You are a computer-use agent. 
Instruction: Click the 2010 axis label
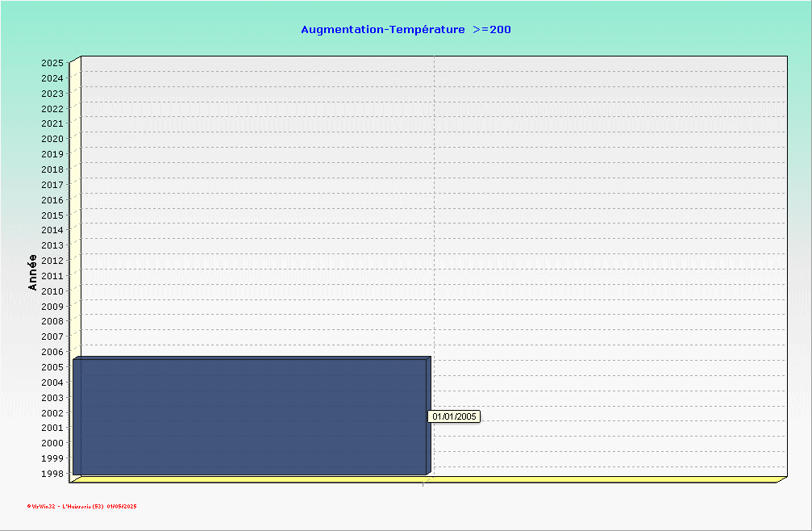coord(52,291)
